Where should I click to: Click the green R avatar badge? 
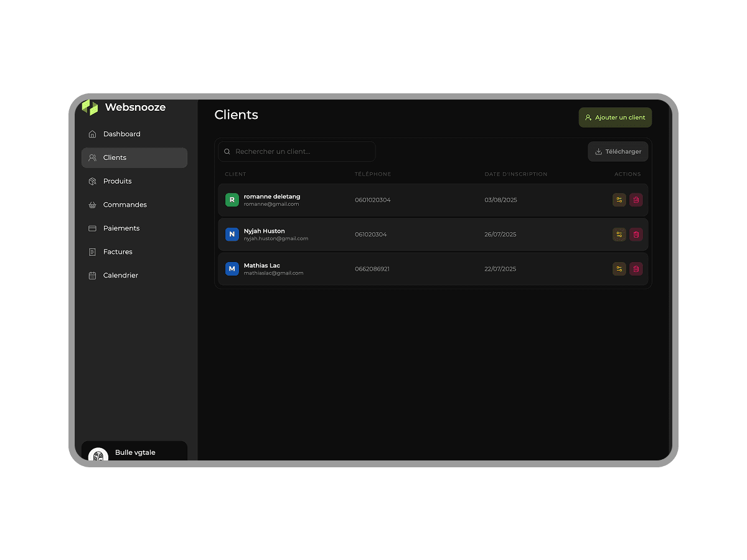coord(232,200)
